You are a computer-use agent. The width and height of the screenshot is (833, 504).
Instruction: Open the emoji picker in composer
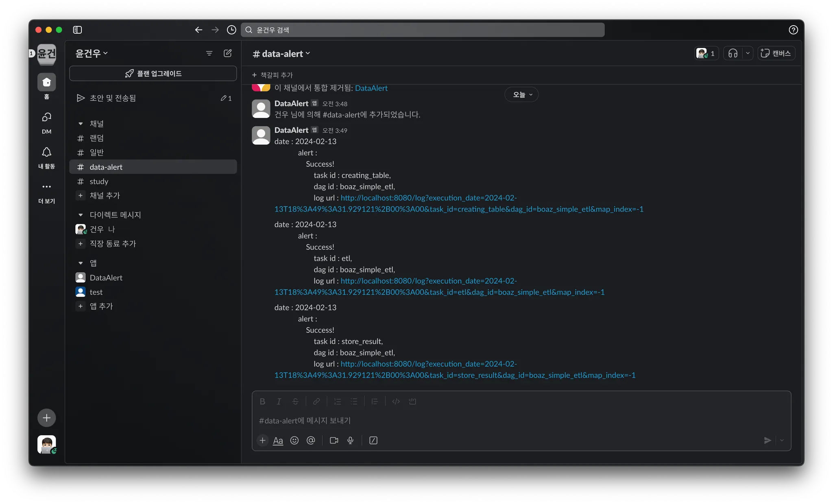point(294,441)
